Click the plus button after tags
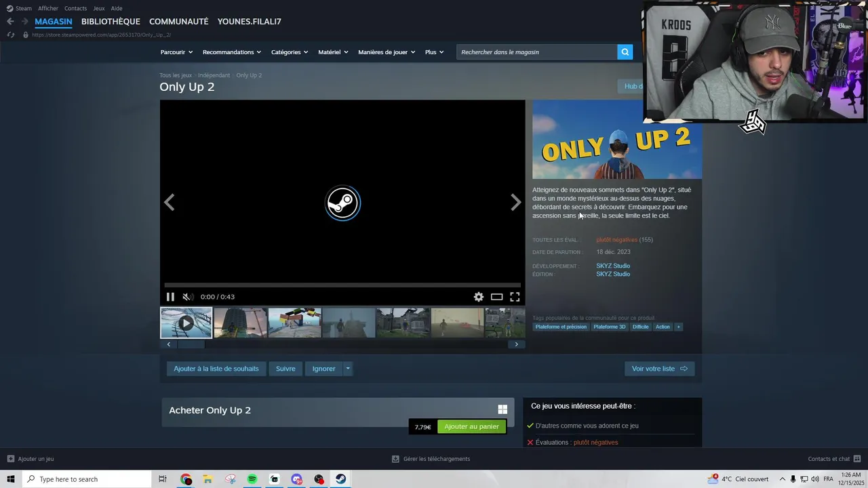This screenshot has width=868, height=488. coord(678,327)
